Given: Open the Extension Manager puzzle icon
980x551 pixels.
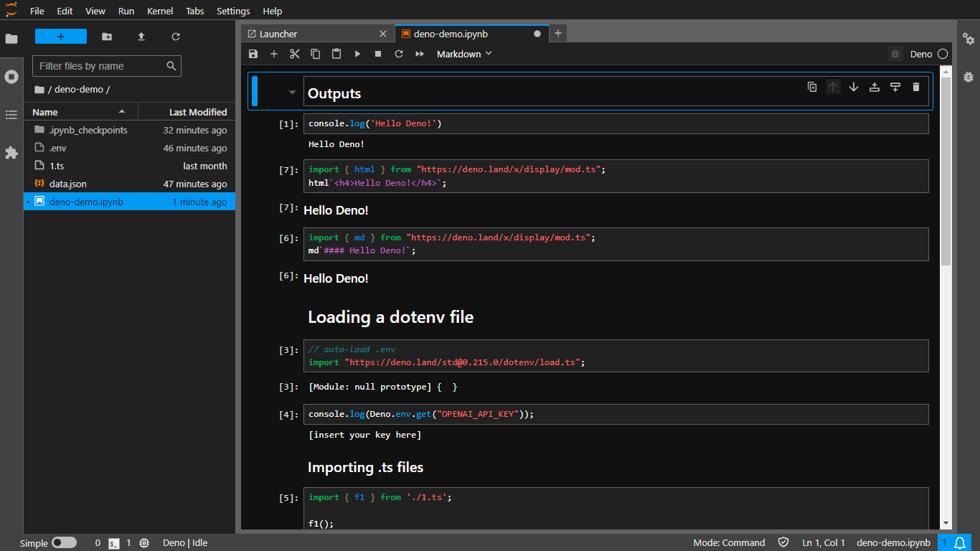Looking at the screenshot, I should coord(11,153).
